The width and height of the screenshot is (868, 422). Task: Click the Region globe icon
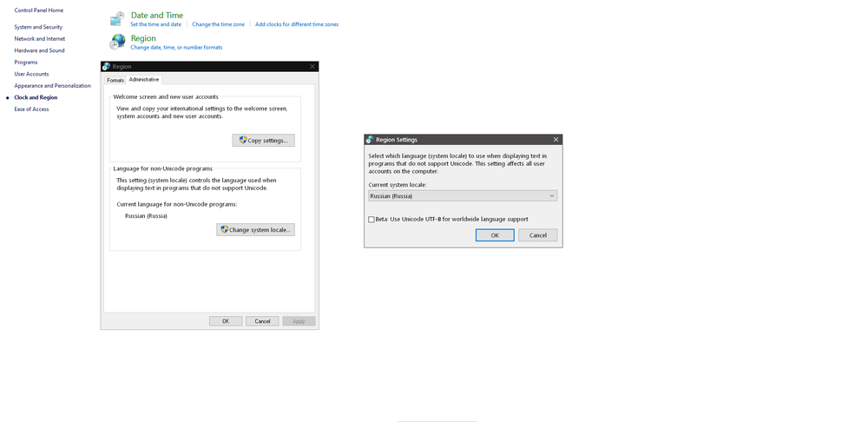point(117,42)
